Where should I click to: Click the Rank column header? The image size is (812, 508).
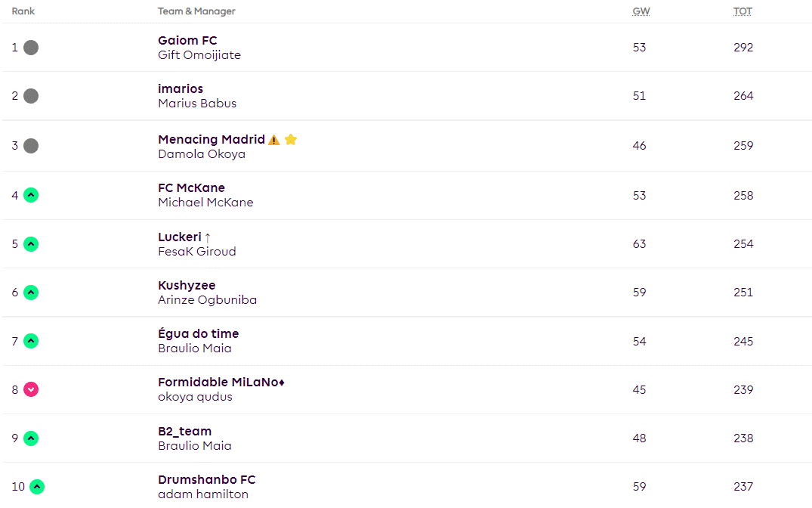coord(23,11)
